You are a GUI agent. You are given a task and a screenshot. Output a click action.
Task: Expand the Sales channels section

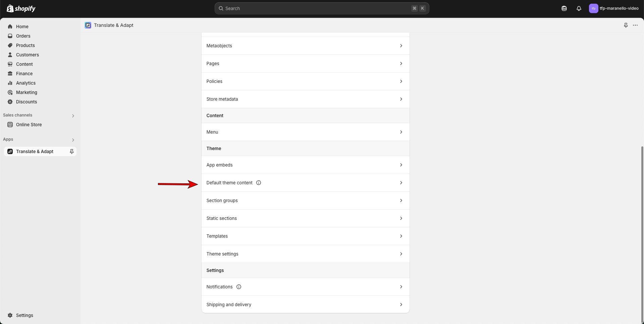pyautogui.click(x=73, y=115)
